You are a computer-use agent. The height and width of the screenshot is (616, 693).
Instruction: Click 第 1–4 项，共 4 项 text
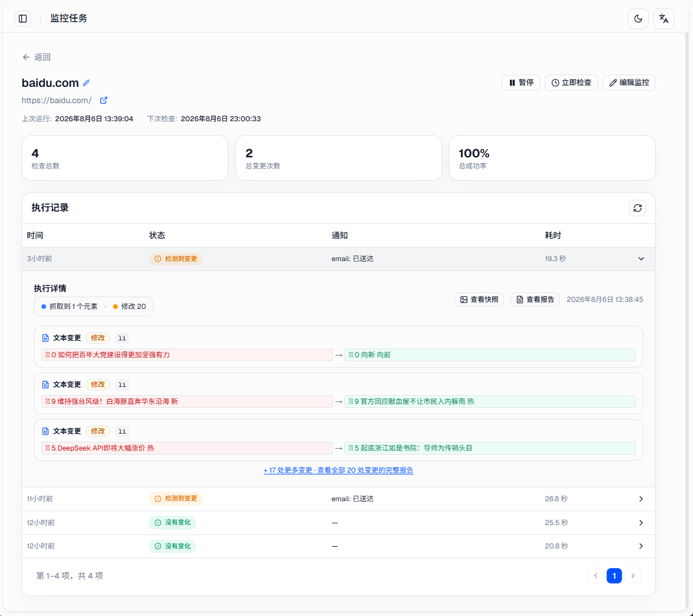69,576
